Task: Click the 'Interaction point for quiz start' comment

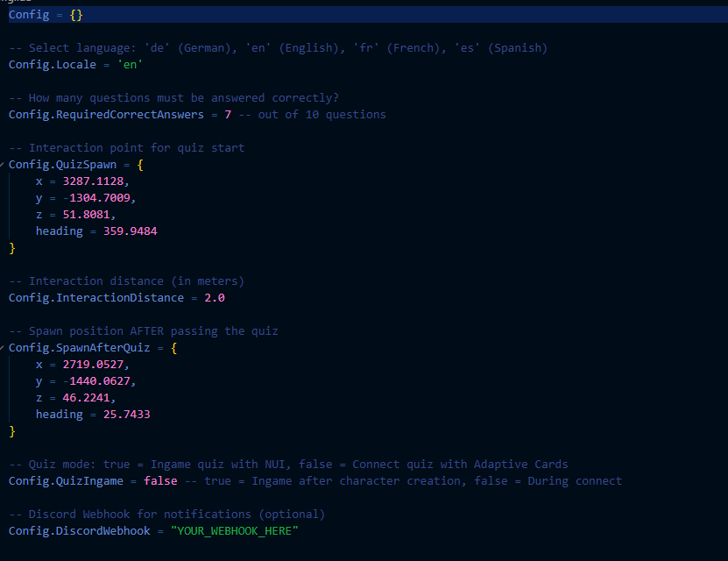Action: (127, 147)
